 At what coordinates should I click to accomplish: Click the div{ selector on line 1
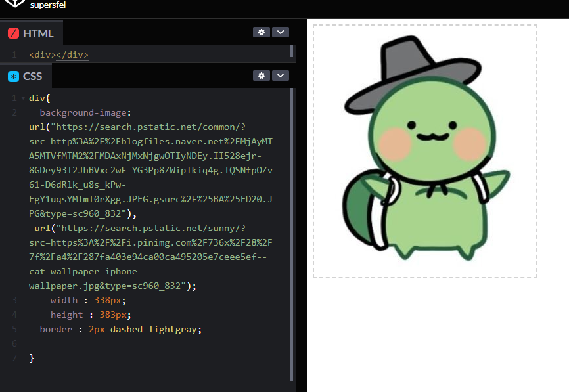pyautogui.click(x=39, y=98)
